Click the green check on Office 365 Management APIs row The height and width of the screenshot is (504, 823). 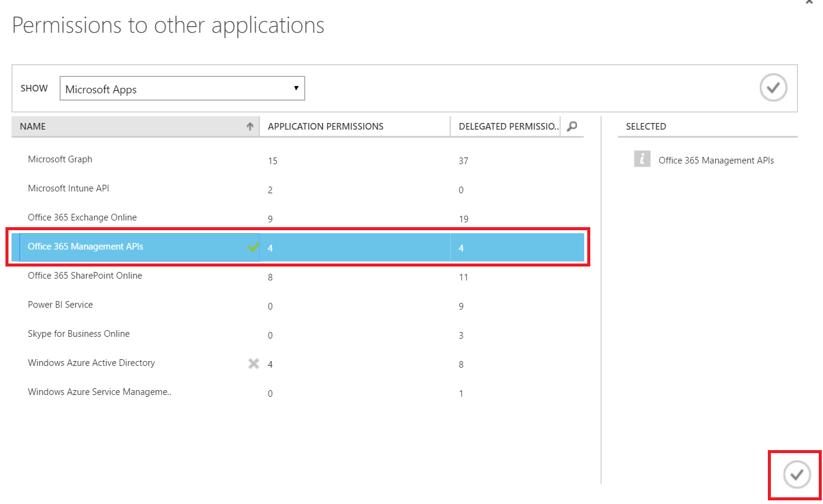pyautogui.click(x=253, y=247)
